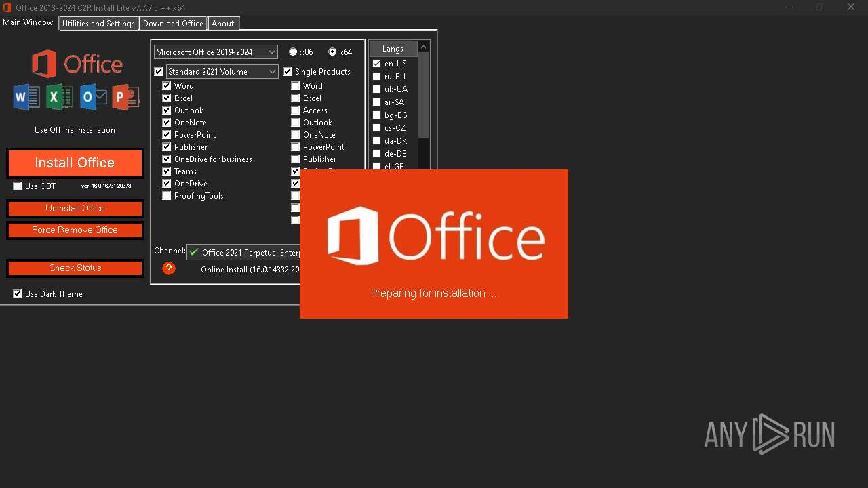868x488 pixels.
Task: Check Outlook under Single Products
Action: click(296, 123)
